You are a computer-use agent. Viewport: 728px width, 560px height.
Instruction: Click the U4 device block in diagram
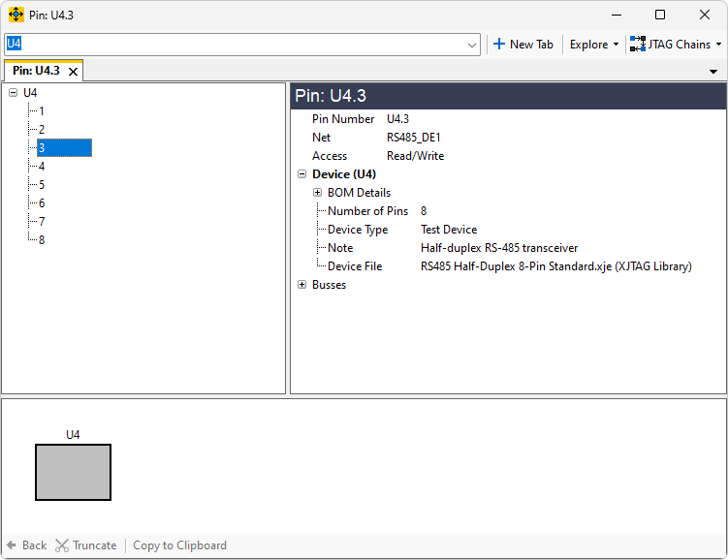click(x=73, y=472)
